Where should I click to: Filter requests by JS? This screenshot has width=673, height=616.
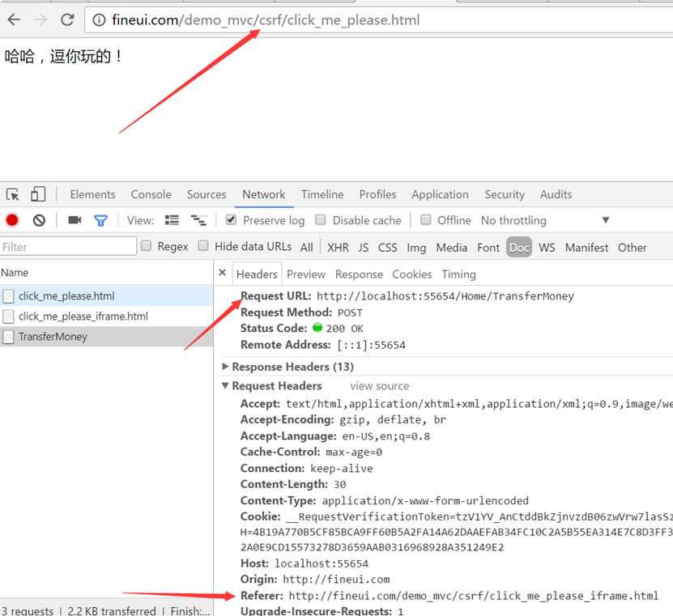click(363, 248)
